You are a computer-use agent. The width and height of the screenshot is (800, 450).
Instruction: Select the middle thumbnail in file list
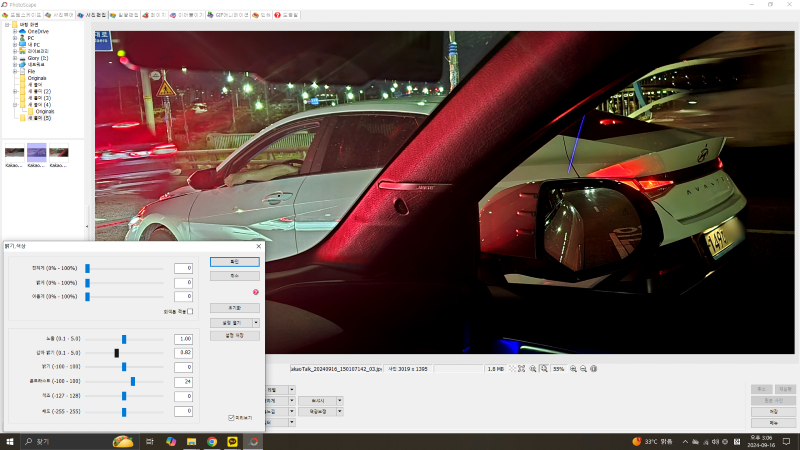click(36, 151)
